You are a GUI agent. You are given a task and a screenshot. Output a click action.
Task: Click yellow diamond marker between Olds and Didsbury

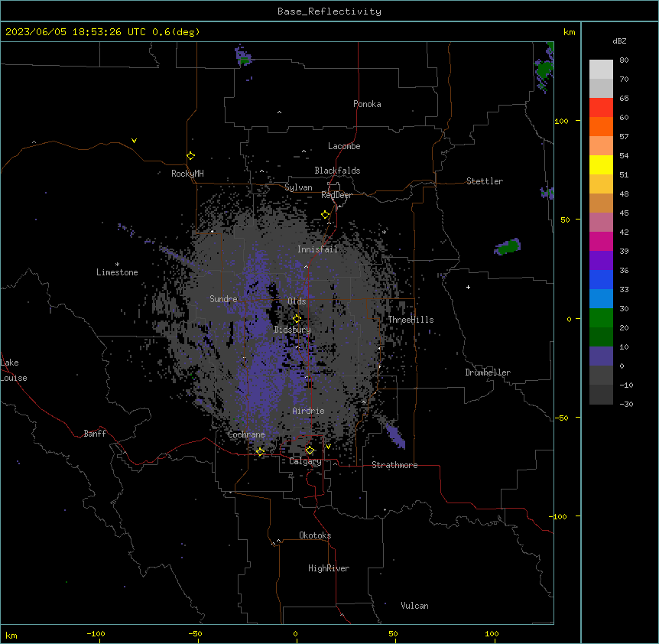pyautogui.click(x=297, y=318)
